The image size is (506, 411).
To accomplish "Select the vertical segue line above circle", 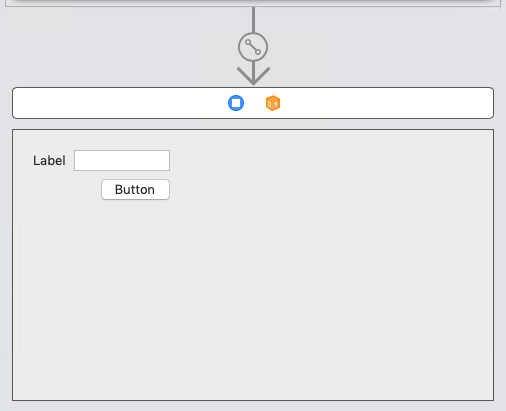I will point(254,20).
